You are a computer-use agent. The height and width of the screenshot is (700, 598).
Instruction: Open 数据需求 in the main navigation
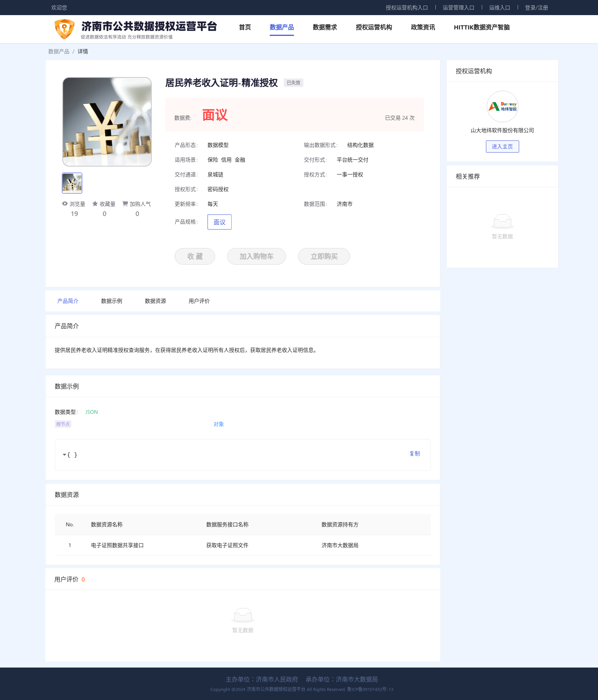(325, 27)
